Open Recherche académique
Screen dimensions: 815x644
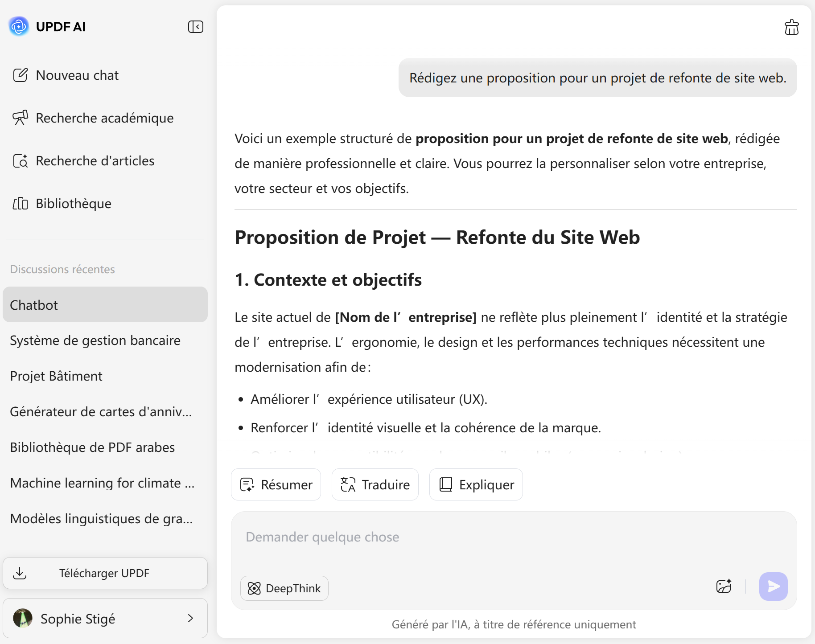pos(104,118)
